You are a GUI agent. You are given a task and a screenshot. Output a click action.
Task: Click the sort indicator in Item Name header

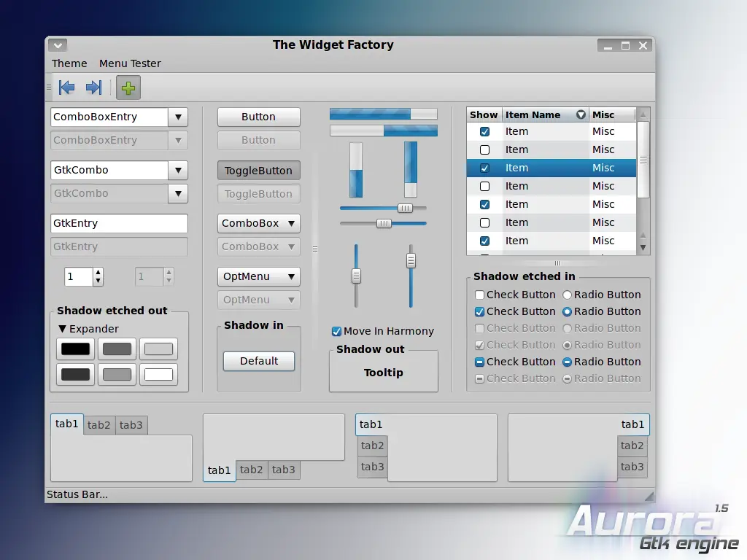(x=581, y=114)
